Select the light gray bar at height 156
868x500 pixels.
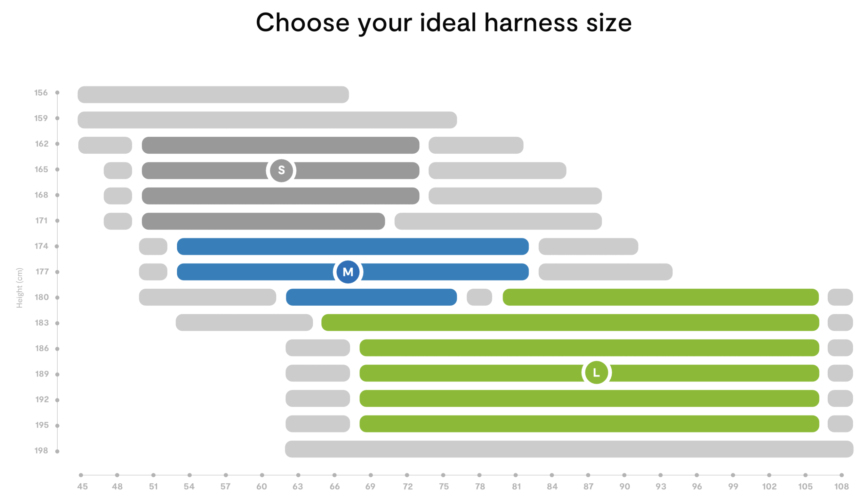(213, 94)
